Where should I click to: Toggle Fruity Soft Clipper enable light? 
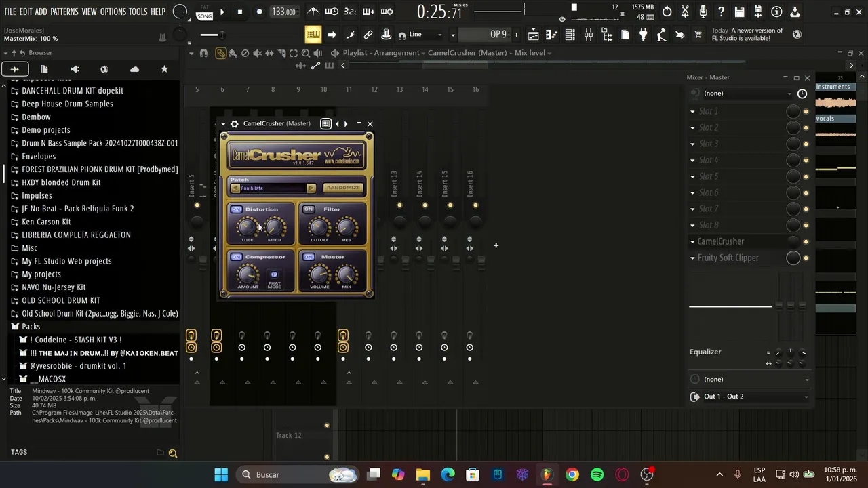pyautogui.click(x=806, y=258)
